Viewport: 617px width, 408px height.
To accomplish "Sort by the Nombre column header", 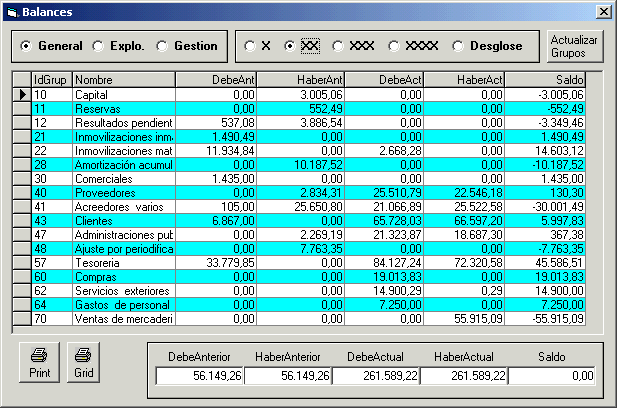I will click(123, 79).
